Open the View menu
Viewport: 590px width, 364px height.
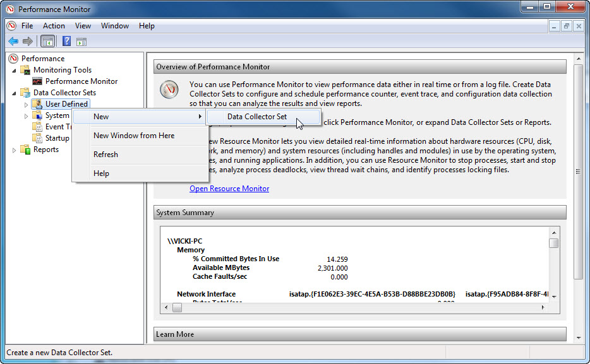pos(83,25)
